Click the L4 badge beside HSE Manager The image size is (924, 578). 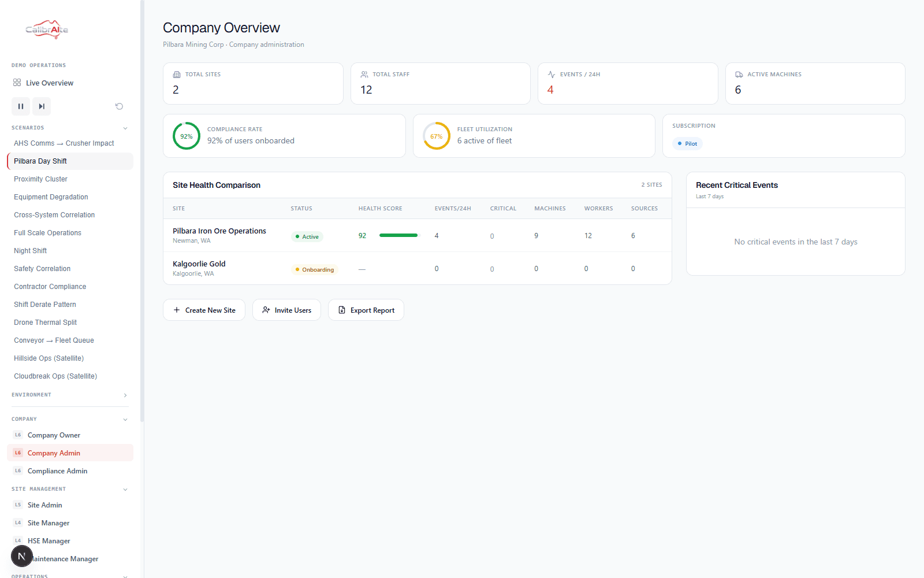18,540
